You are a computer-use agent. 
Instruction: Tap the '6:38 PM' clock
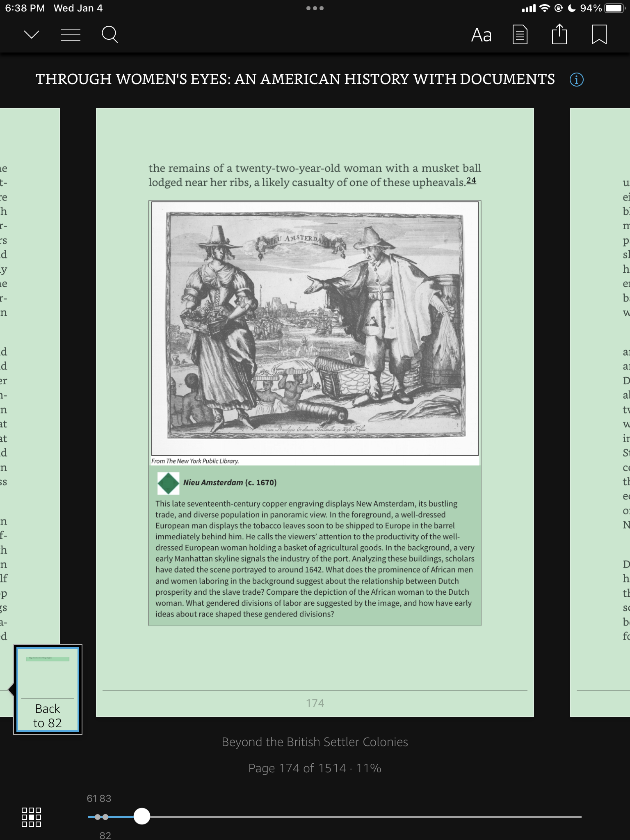point(25,8)
